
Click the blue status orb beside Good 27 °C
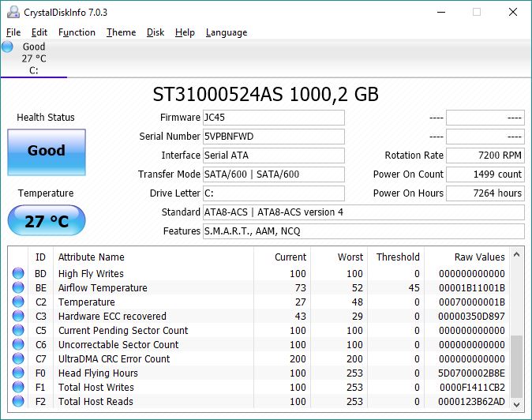pos(7,47)
